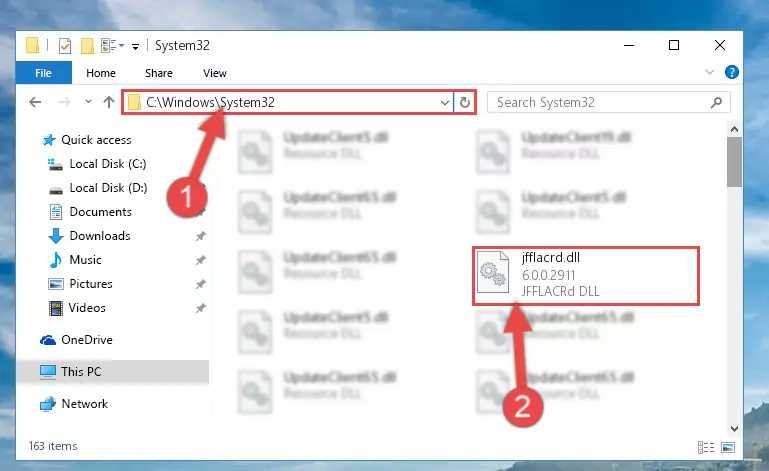Click the pin icon next to Pictures
This screenshot has width=769, height=471.
pyautogui.click(x=201, y=284)
